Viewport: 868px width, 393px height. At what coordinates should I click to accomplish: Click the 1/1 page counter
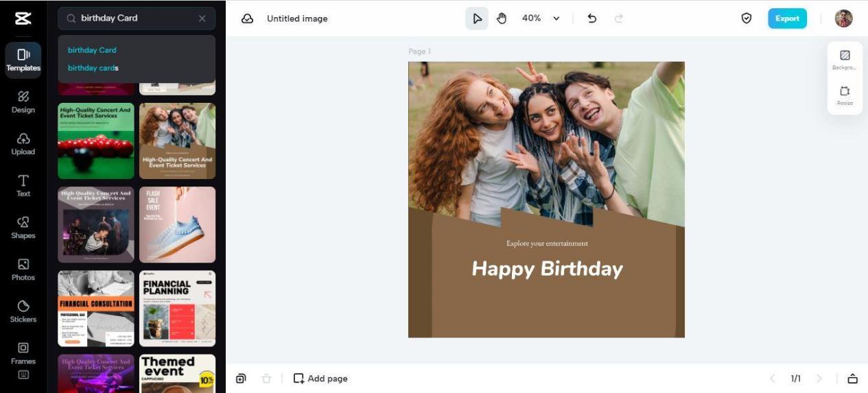point(795,379)
